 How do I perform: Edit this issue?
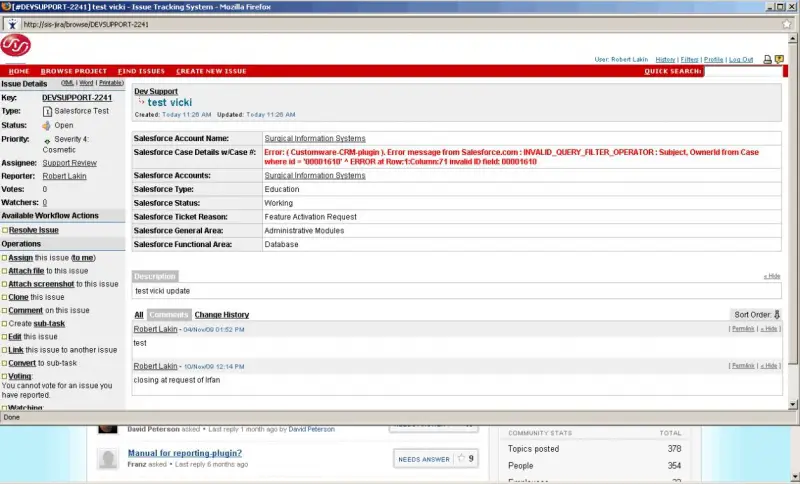(15, 337)
